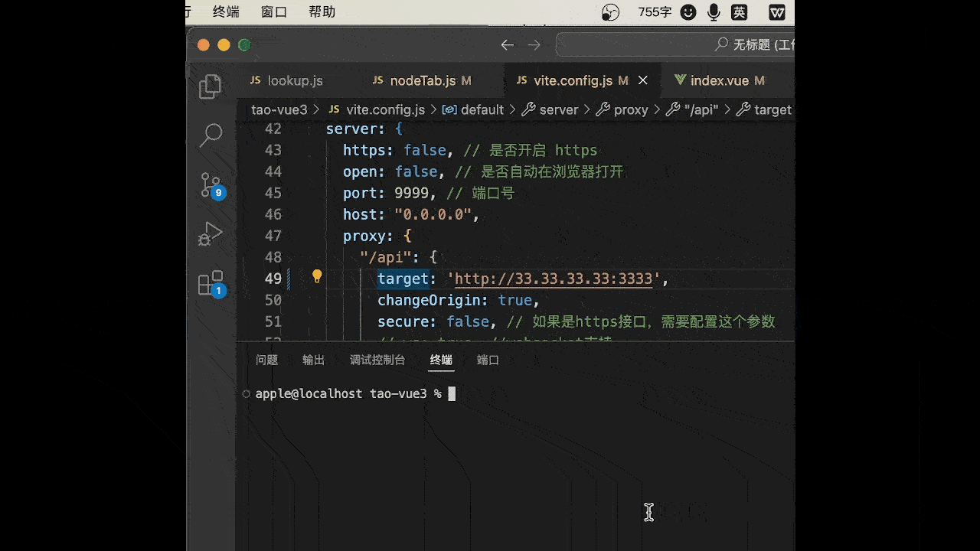Open the 调试控制台 panel tab
Viewport: 980px width, 551px height.
point(377,360)
